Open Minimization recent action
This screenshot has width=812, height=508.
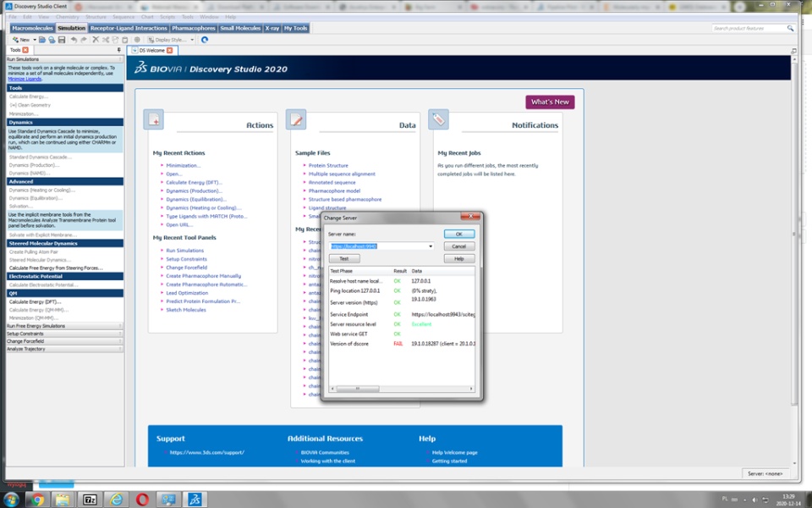click(x=184, y=165)
